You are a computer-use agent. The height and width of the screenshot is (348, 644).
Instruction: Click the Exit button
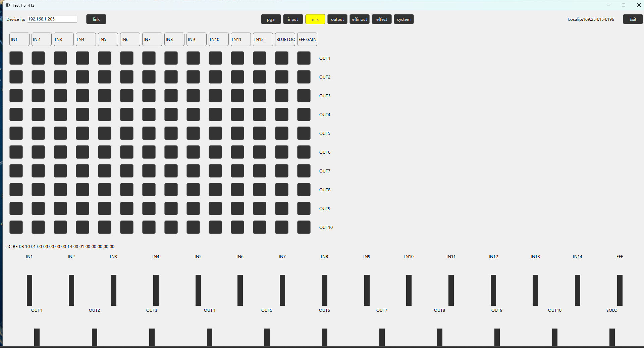coord(633,19)
